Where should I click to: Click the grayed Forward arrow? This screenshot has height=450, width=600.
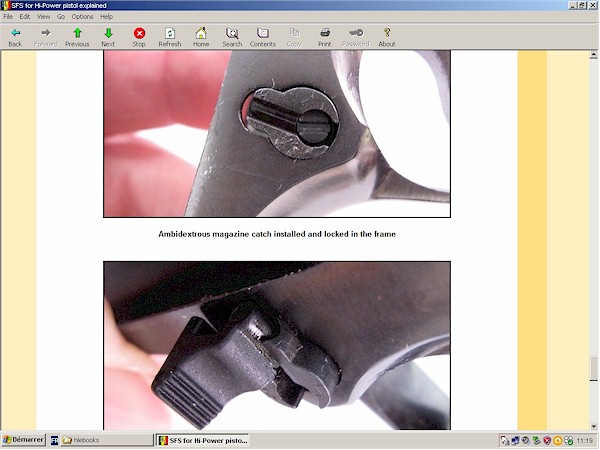[x=46, y=38]
